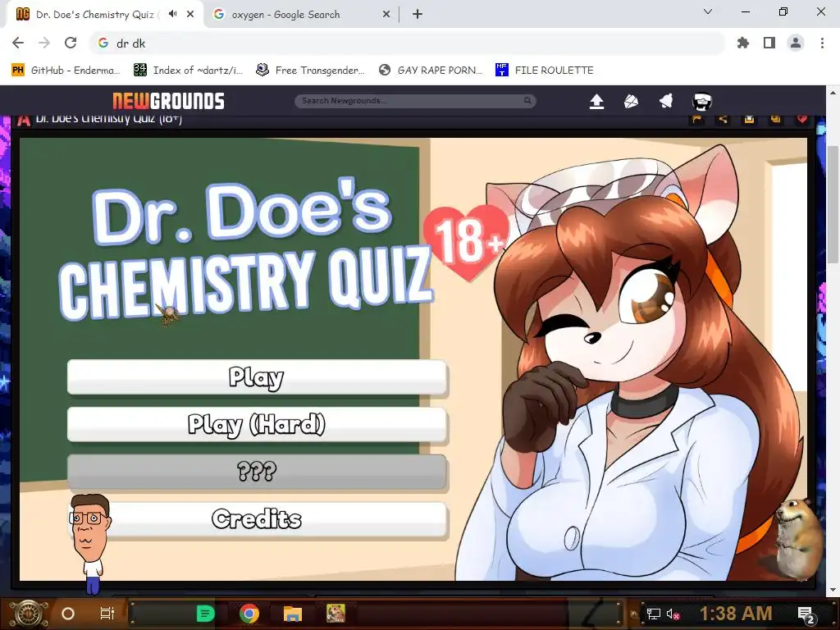Open the GitHub - Enderma... bookmark
The image size is (840, 630).
pyautogui.click(x=66, y=71)
